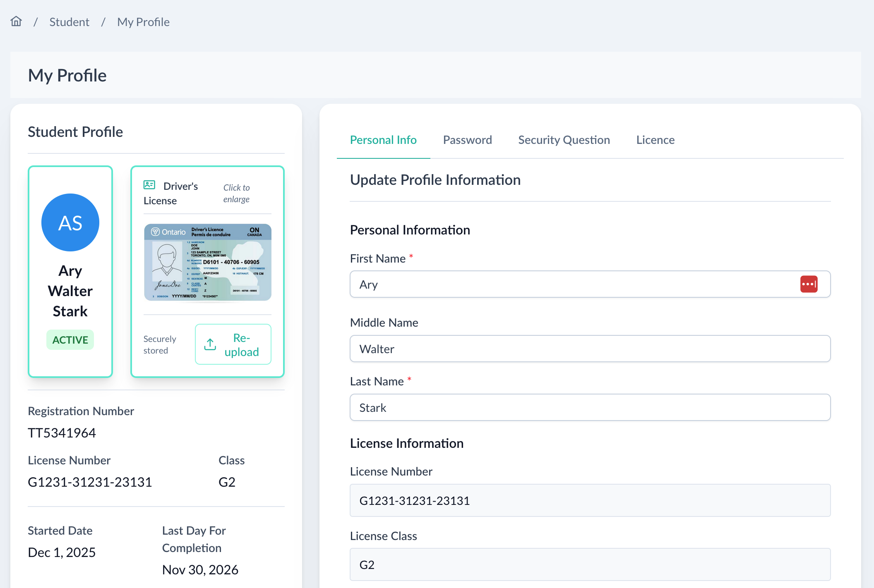Click the red password manager icon
Image resolution: width=874 pixels, height=588 pixels.
(x=809, y=284)
